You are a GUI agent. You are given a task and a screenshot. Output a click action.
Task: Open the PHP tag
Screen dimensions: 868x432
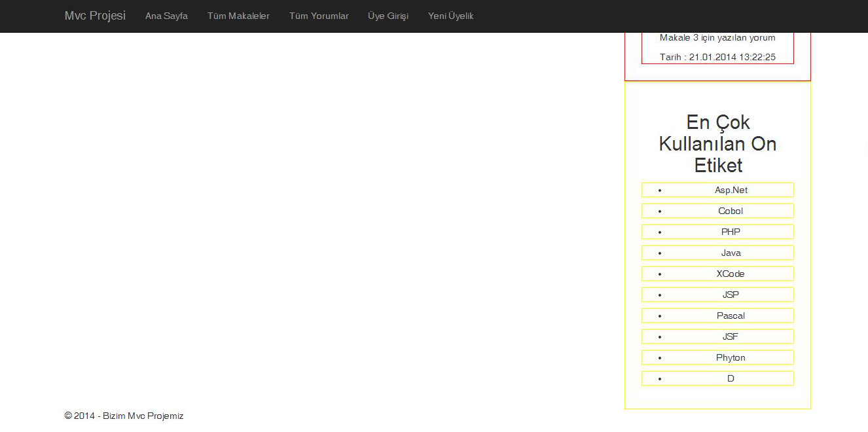[731, 232]
